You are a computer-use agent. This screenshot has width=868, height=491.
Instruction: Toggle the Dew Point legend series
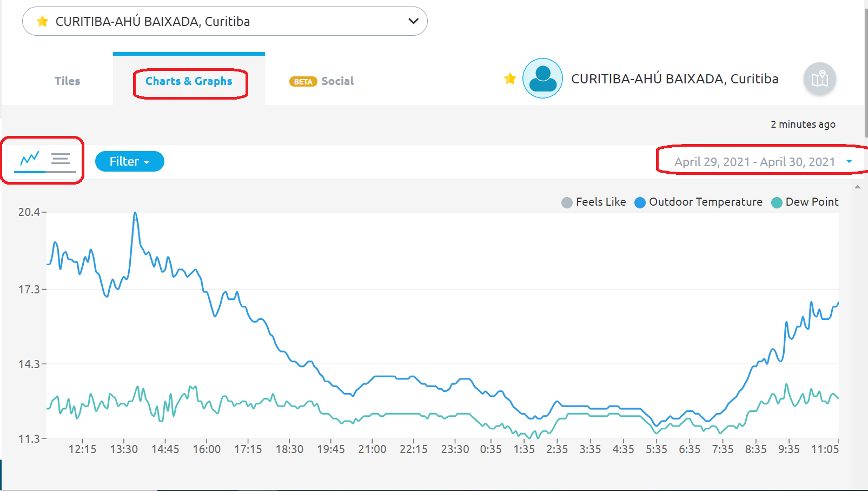(x=805, y=202)
